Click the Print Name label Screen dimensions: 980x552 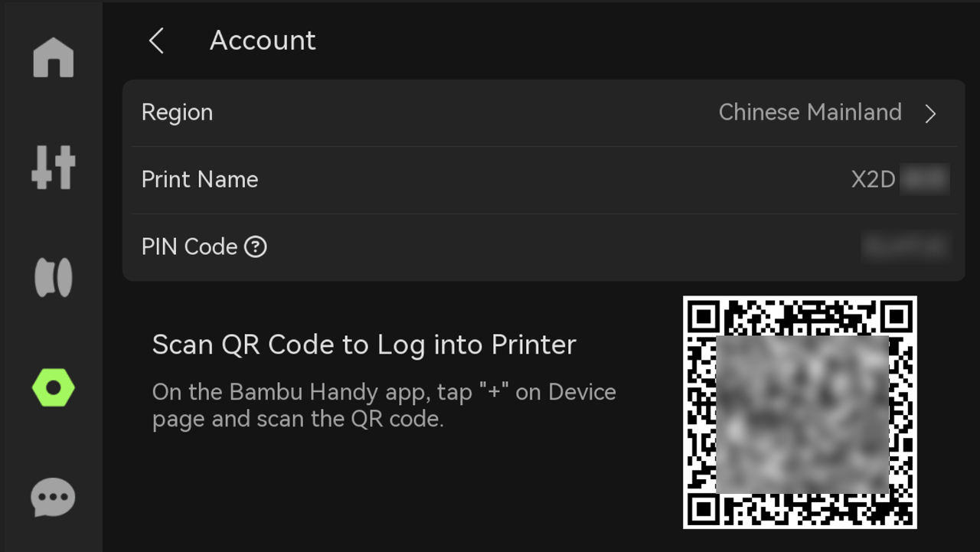click(x=200, y=180)
